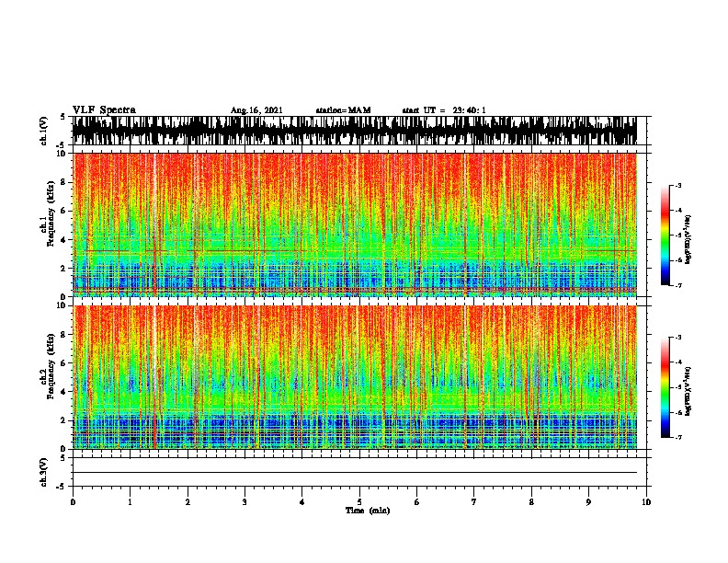Click the '5' tick on ch.1(V) axis
This screenshot has width=728, height=563.
(63, 117)
